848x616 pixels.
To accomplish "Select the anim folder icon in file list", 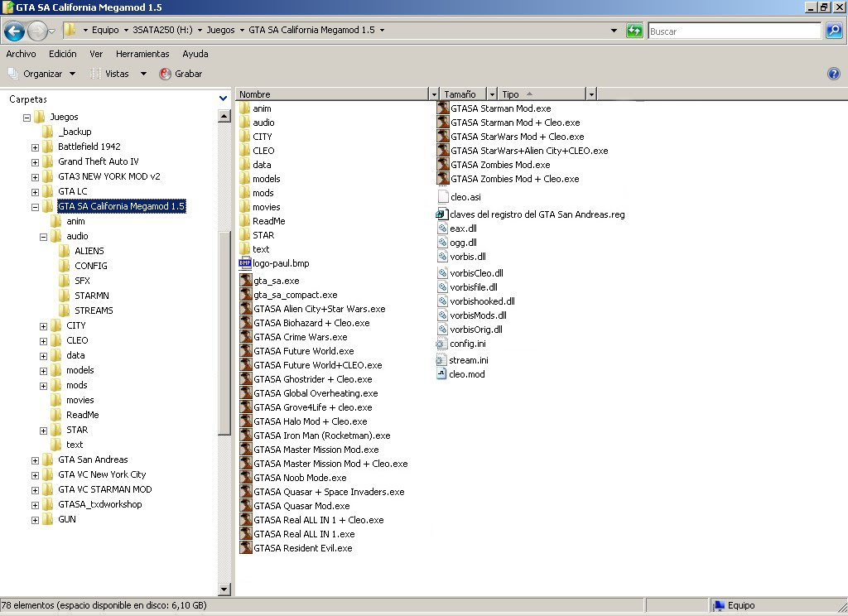I will [244, 108].
